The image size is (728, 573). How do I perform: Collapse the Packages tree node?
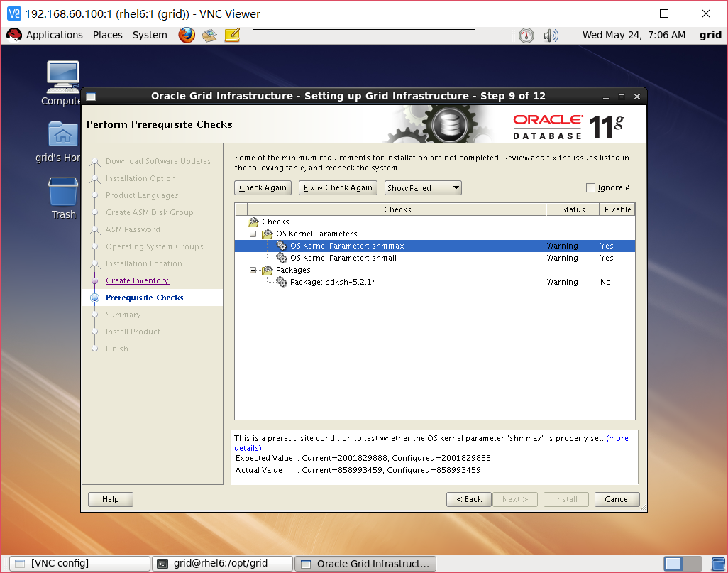[253, 270]
